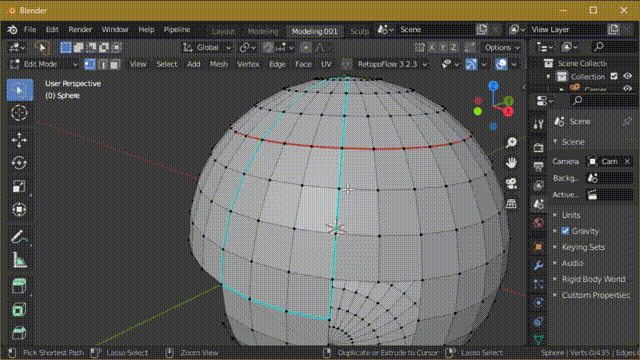
Task: Select the Measure tool
Action: 19,260
